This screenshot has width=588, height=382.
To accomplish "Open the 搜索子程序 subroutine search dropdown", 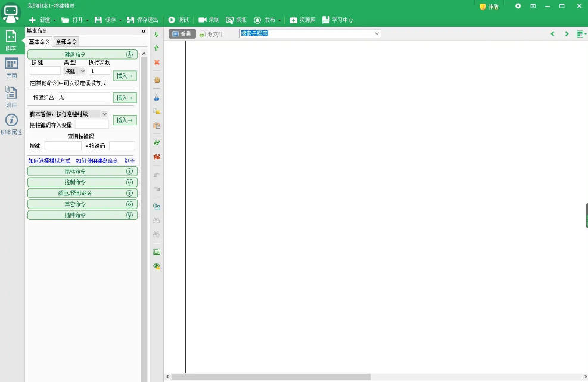I will (x=377, y=34).
